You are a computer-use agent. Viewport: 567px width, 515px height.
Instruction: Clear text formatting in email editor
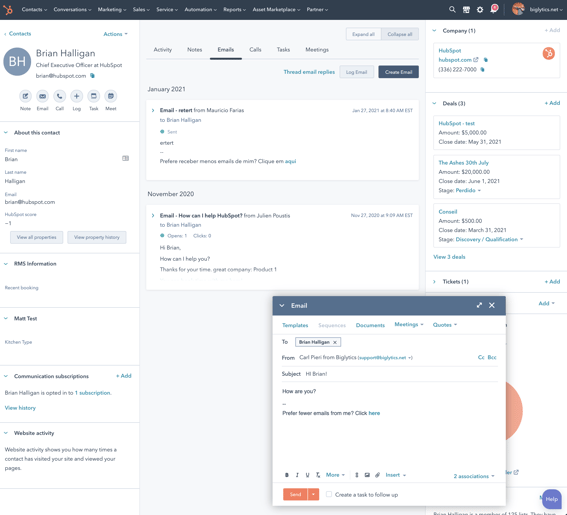(318, 475)
